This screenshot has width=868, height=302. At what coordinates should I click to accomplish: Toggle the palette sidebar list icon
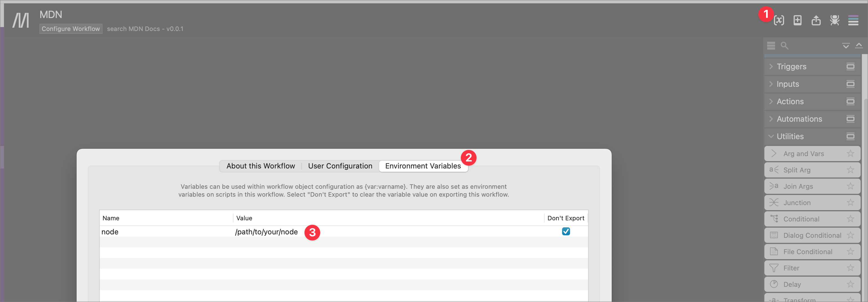click(x=853, y=20)
